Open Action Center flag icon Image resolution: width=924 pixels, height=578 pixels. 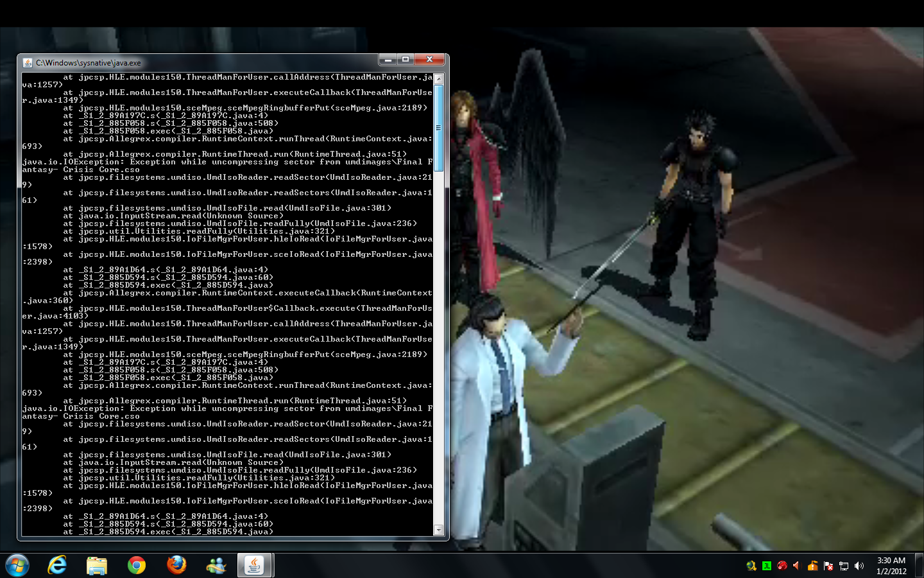click(x=828, y=566)
